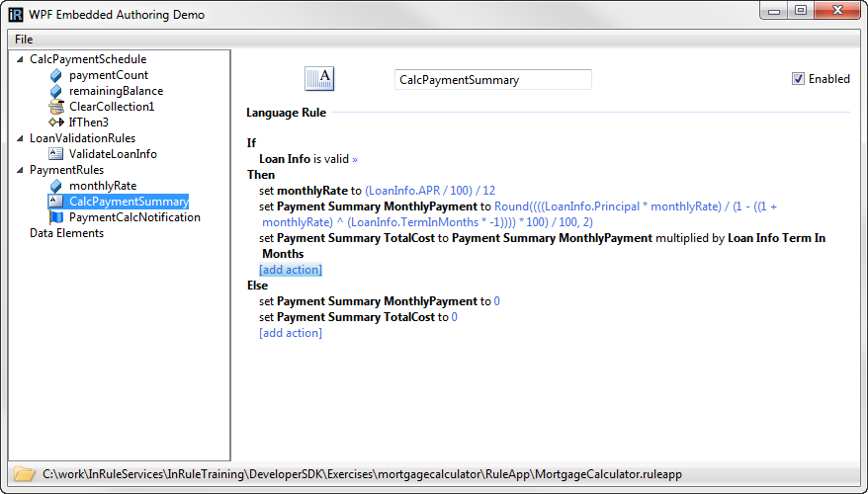The width and height of the screenshot is (868, 494).
Task: Click the paymentCount calculation icon
Action: tap(56, 75)
